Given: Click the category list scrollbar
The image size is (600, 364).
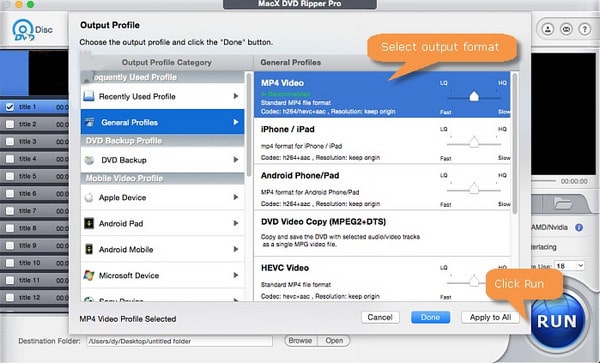Looking at the screenshot, I should point(249,124).
